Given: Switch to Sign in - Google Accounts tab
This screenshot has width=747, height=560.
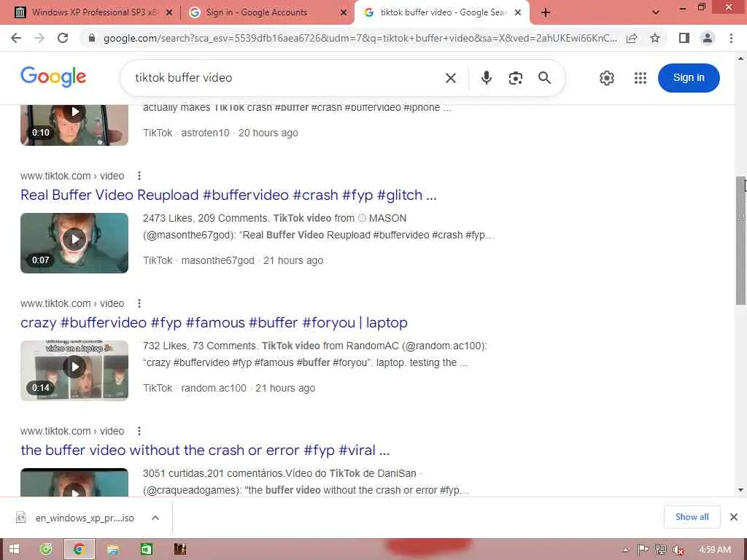Looking at the screenshot, I should click(267, 12).
